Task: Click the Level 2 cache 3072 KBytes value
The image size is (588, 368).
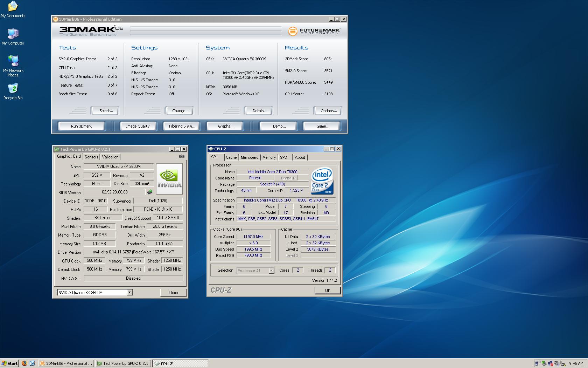Action: pyautogui.click(x=318, y=249)
